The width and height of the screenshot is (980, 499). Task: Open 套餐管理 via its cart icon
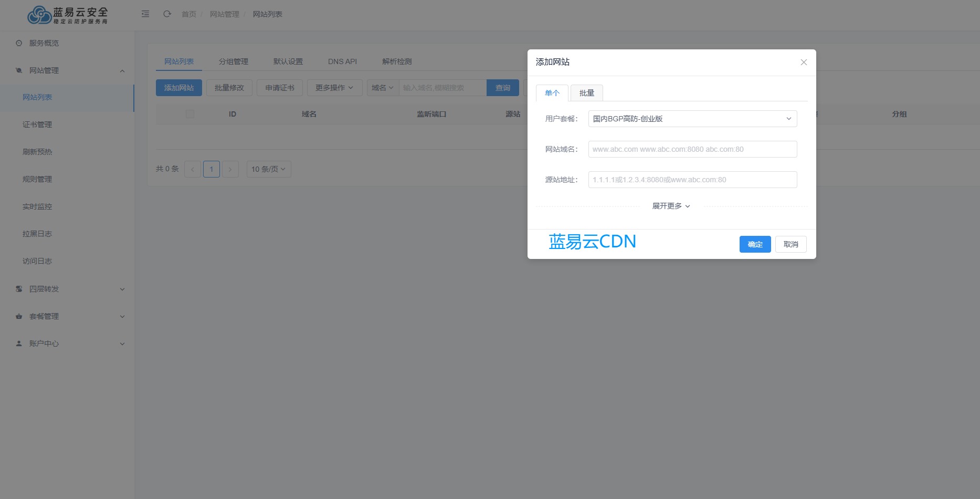pyautogui.click(x=18, y=316)
